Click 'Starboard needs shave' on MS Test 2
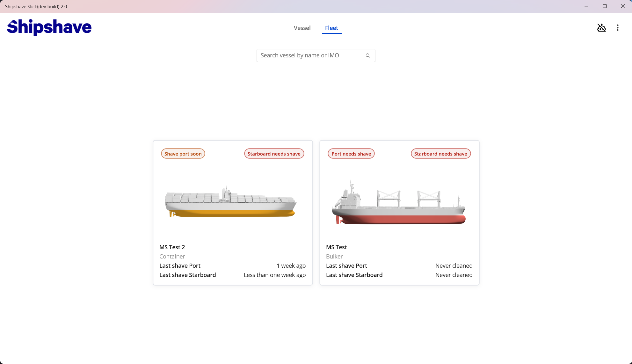This screenshot has width=632, height=364. coord(274,153)
